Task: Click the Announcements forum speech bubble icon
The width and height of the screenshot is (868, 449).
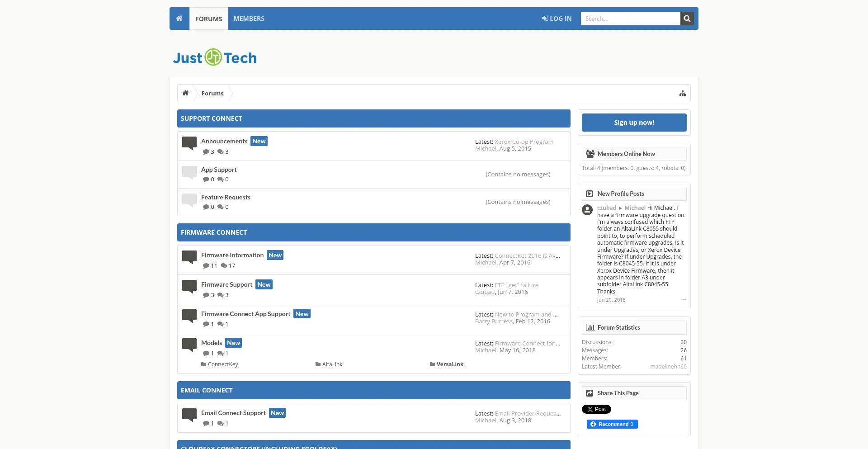Action: (x=189, y=143)
